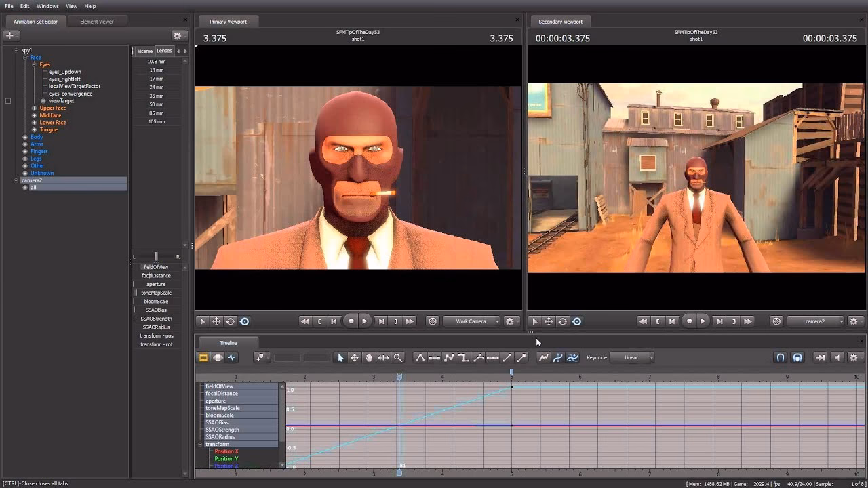Switch timeline to Graph Editor mode
Screen dimensions: 868x488
tap(232, 357)
